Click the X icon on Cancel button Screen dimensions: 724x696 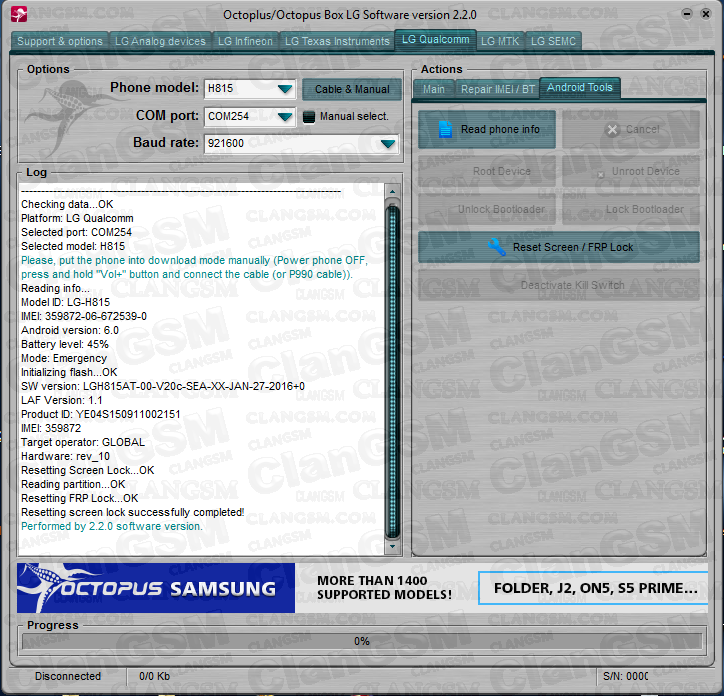[612, 130]
